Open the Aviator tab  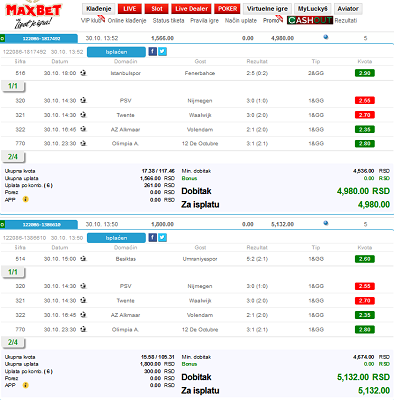pyautogui.click(x=348, y=9)
